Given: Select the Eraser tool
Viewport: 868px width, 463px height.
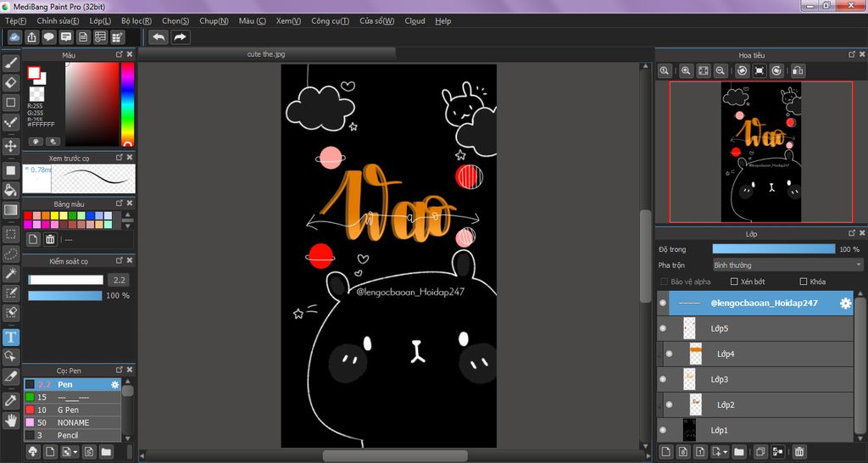Looking at the screenshot, I should (10, 83).
